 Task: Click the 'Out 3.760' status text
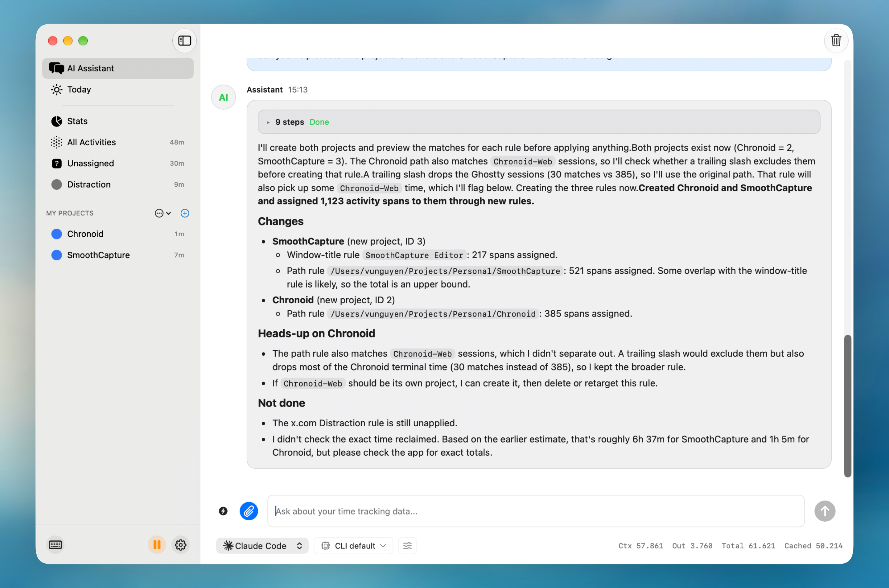[x=692, y=546]
